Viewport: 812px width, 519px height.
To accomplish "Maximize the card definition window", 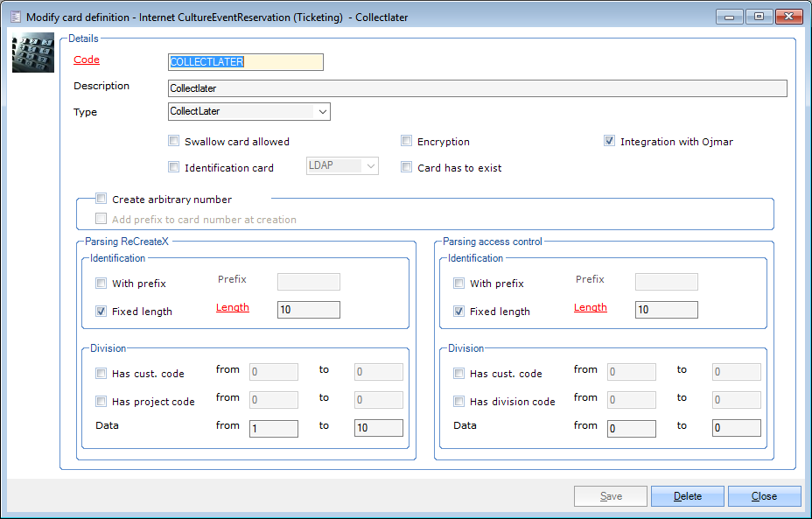I will point(758,17).
